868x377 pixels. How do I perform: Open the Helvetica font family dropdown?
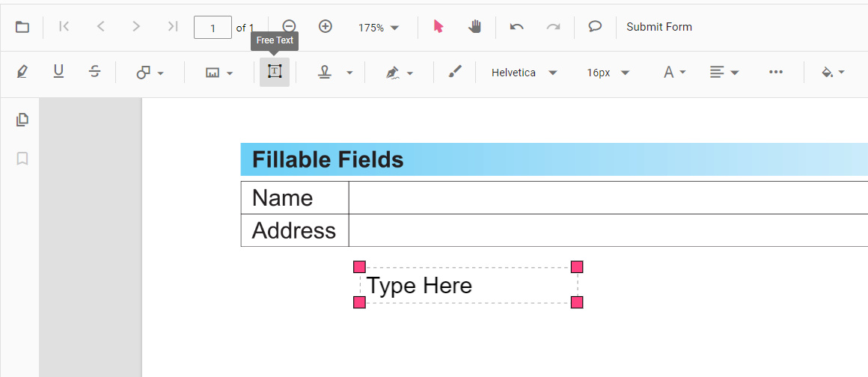coord(524,73)
